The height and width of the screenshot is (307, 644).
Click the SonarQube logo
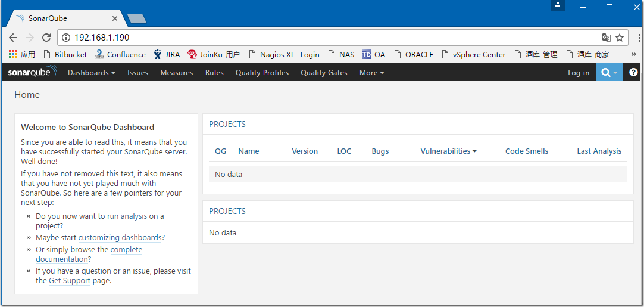33,72
